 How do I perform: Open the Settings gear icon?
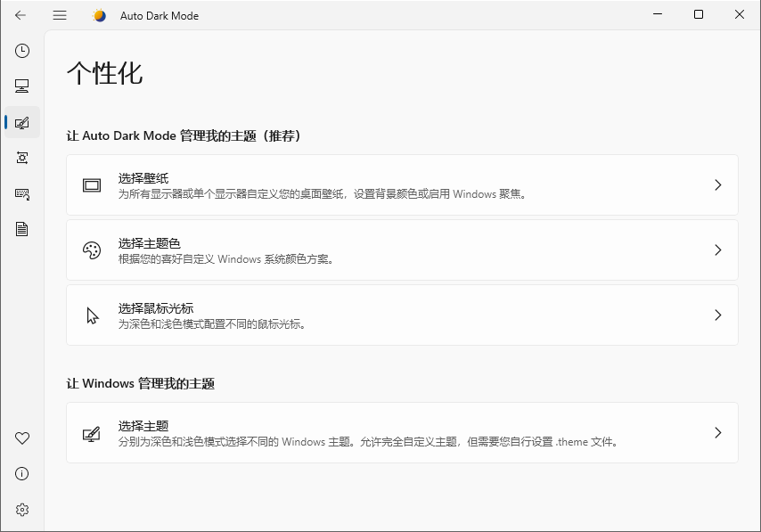click(22, 510)
